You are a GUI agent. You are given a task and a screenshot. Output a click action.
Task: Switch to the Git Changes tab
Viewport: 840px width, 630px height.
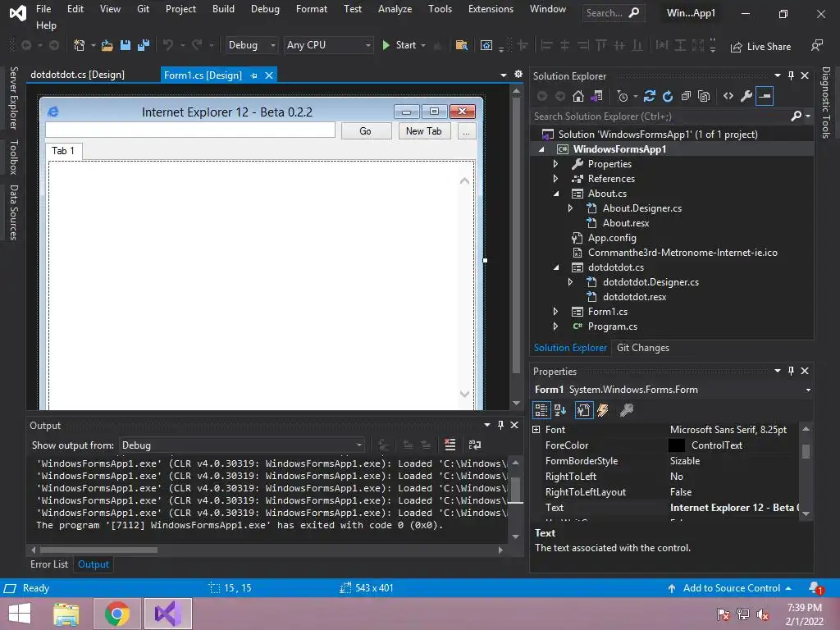[x=643, y=348]
